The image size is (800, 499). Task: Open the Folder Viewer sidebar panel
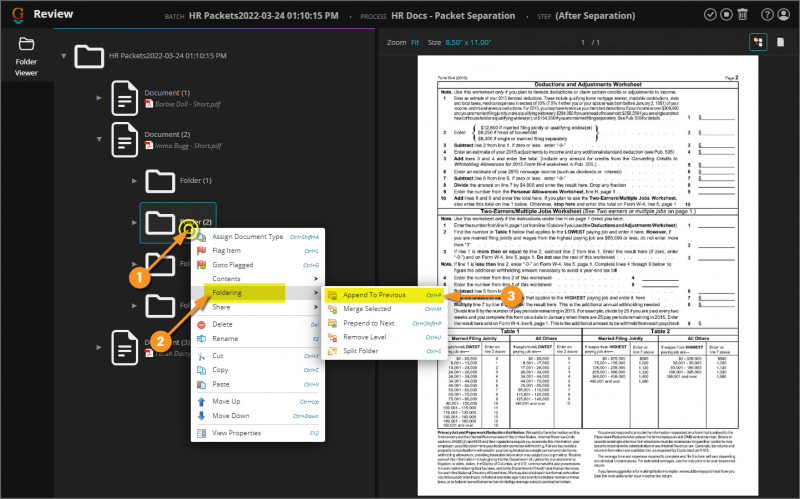[x=26, y=56]
